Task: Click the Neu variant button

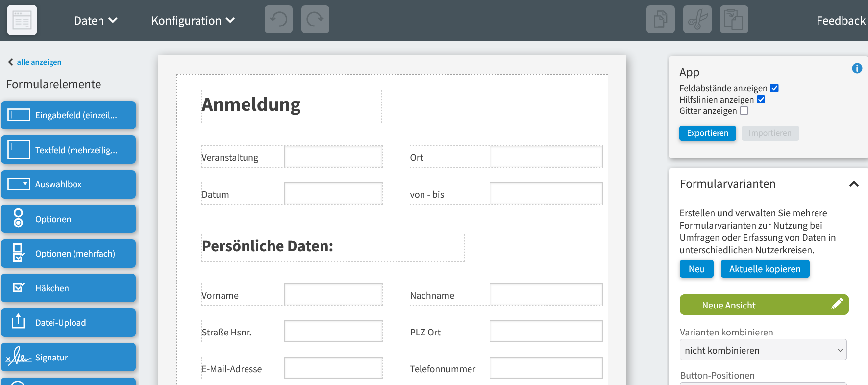Action: (x=696, y=269)
